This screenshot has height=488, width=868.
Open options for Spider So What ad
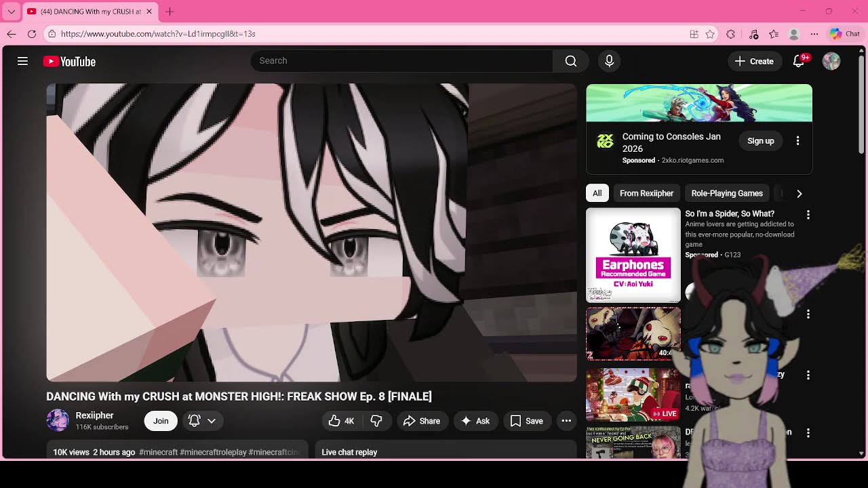808,215
